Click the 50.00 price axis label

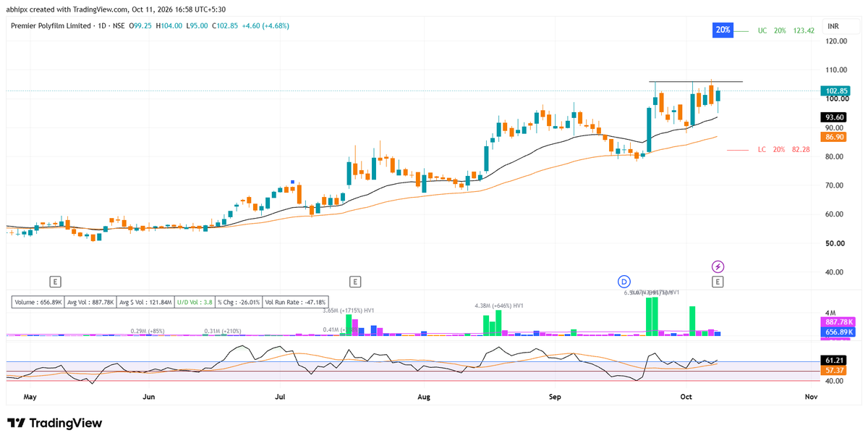[834, 243]
